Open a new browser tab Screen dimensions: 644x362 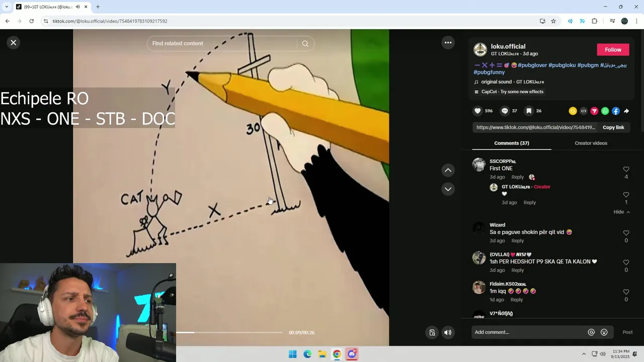click(x=98, y=7)
